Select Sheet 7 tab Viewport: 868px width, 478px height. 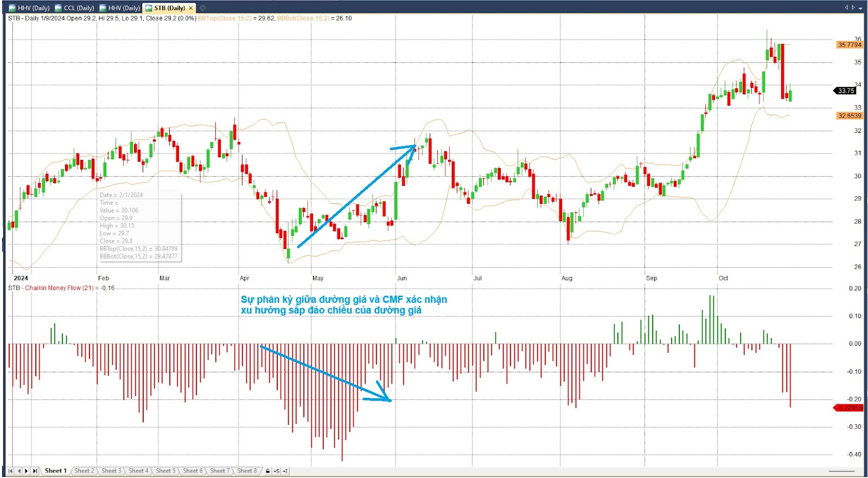click(220, 471)
